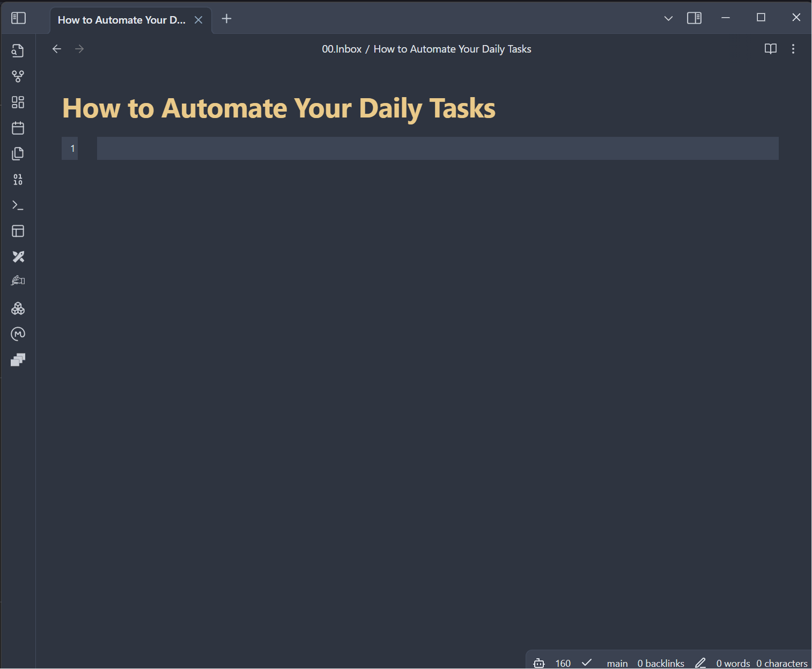Open graph view from the ribbon
The height and width of the screenshot is (669, 812).
coord(18,76)
